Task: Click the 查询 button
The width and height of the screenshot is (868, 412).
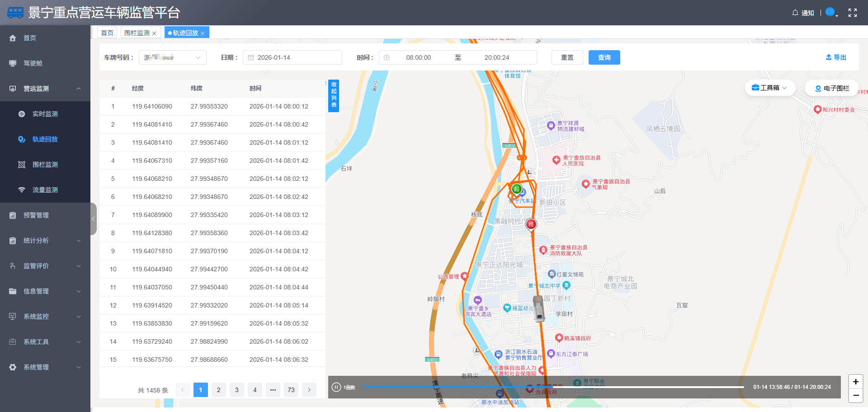Action: (x=604, y=57)
